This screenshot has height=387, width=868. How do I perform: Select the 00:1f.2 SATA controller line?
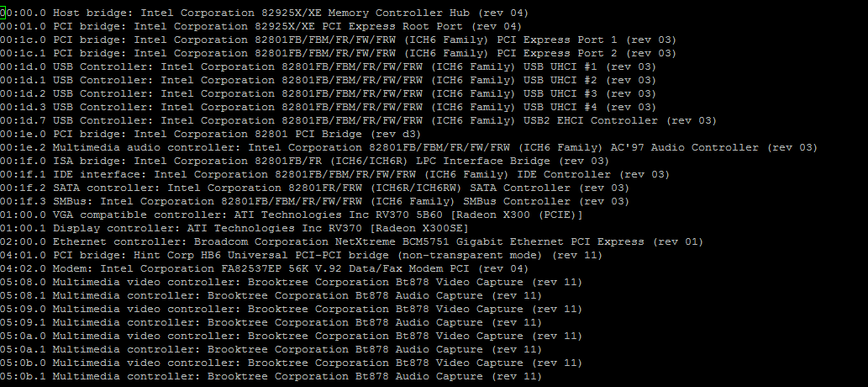314,188
